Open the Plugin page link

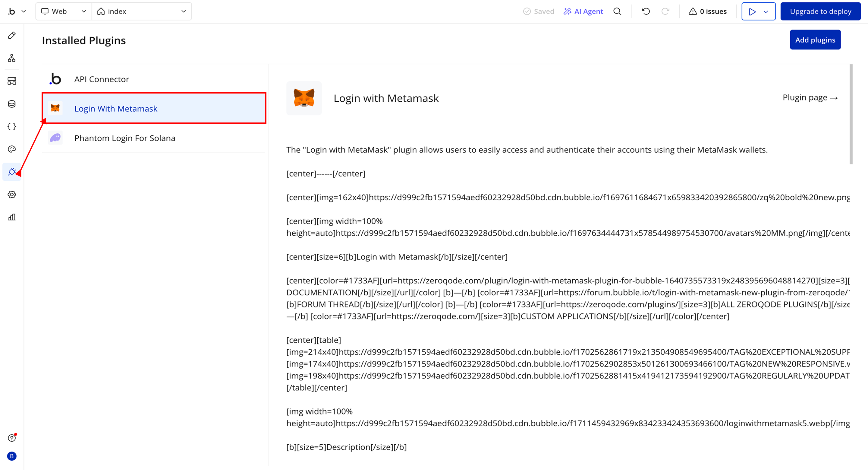810,98
